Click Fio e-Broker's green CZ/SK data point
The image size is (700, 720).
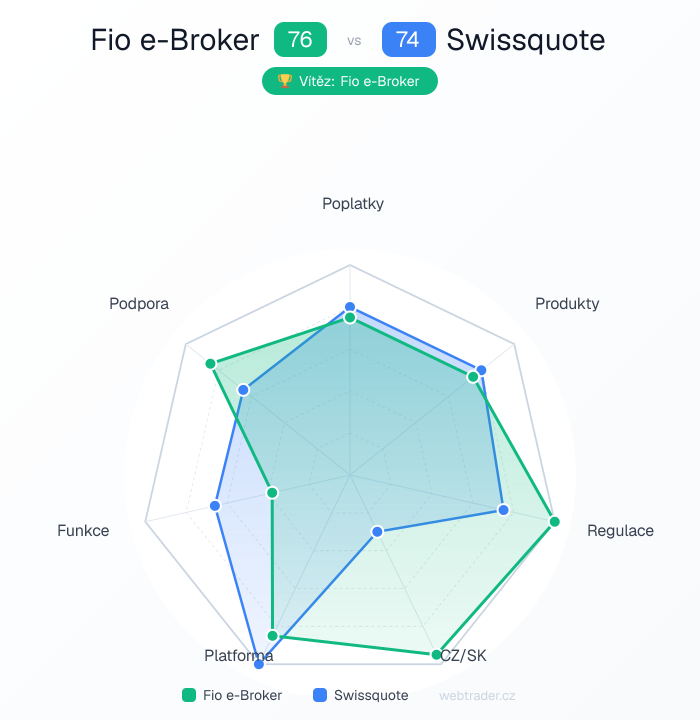pyautogui.click(x=436, y=654)
